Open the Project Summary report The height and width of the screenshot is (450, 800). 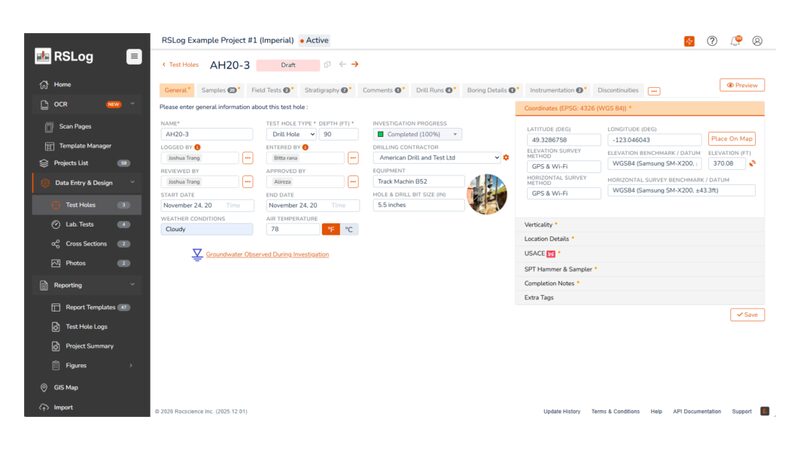click(x=89, y=346)
